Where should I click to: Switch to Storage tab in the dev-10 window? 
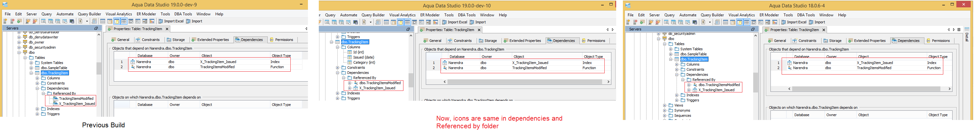(487, 41)
